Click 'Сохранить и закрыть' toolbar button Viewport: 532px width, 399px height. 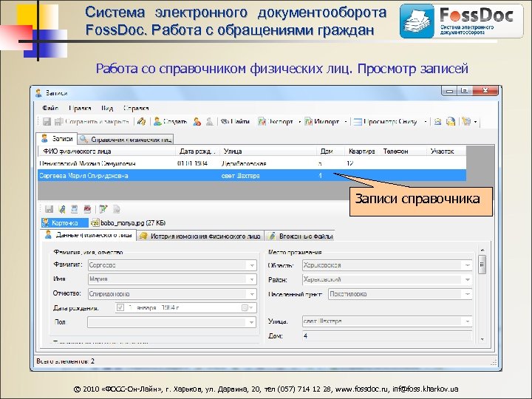[92, 121]
